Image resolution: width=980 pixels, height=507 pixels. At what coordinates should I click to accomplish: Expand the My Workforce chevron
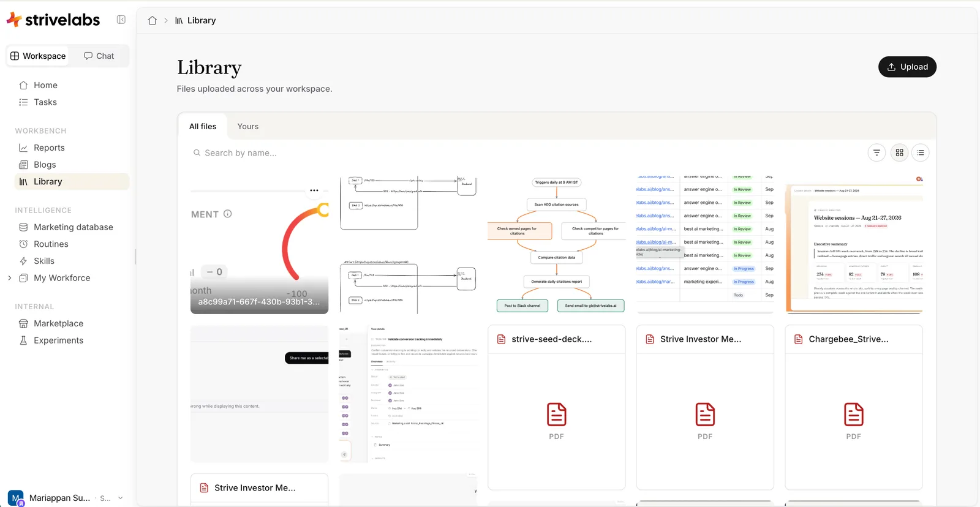tap(9, 278)
